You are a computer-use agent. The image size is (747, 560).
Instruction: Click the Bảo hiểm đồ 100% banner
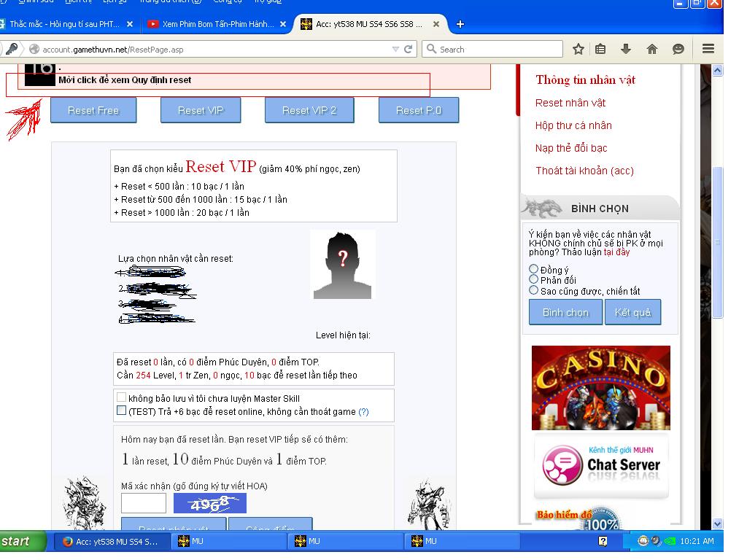[x=578, y=518]
